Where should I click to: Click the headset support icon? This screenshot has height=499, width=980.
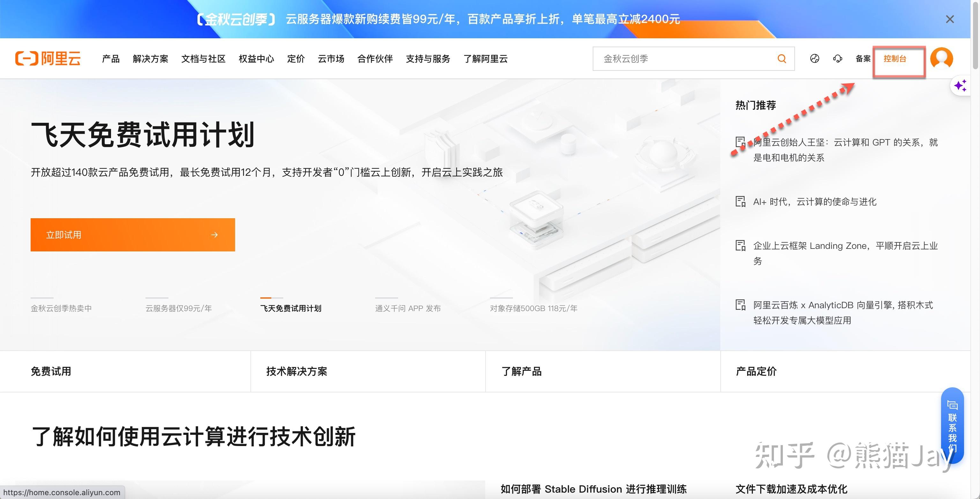point(838,59)
